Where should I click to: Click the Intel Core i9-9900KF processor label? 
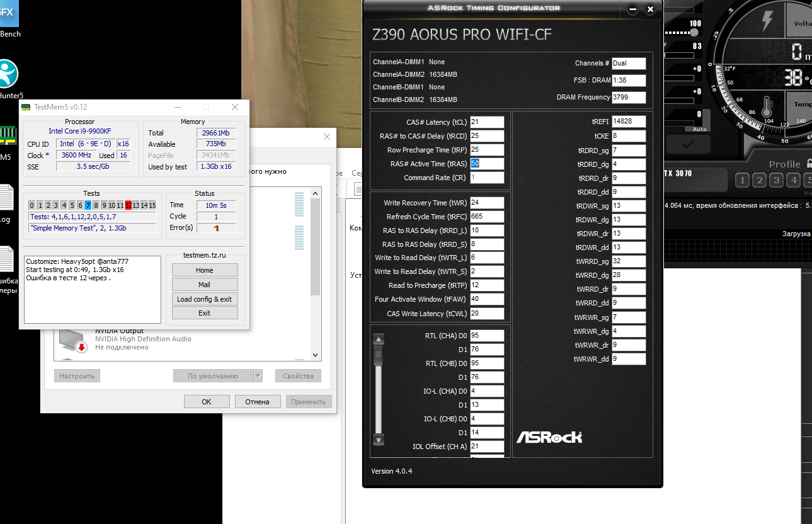[80, 131]
